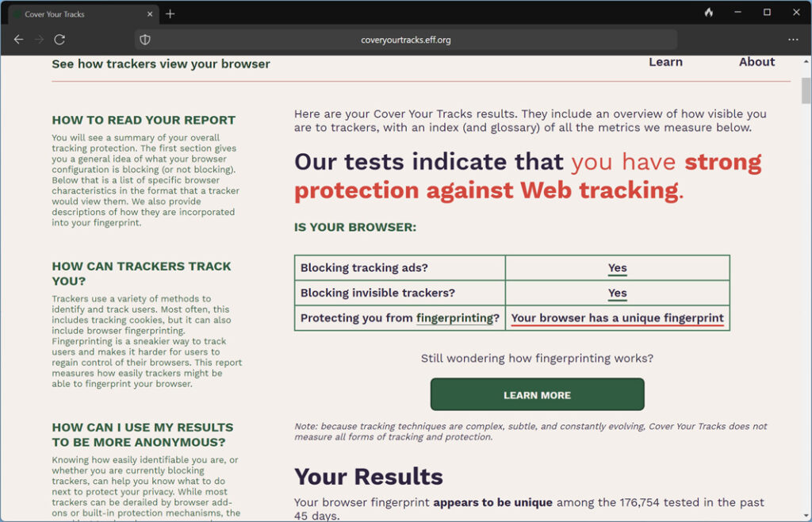The height and width of the screenshot is (522, 812).
Task: Open a new tab with plus icon
Action: pyautogui.click(x=170, y=14)
